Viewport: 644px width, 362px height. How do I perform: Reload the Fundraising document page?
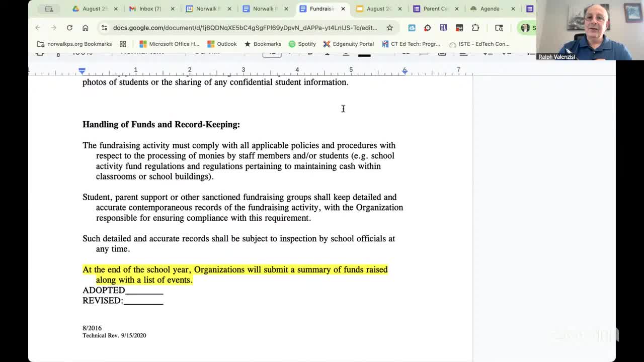tap(69, 28)
